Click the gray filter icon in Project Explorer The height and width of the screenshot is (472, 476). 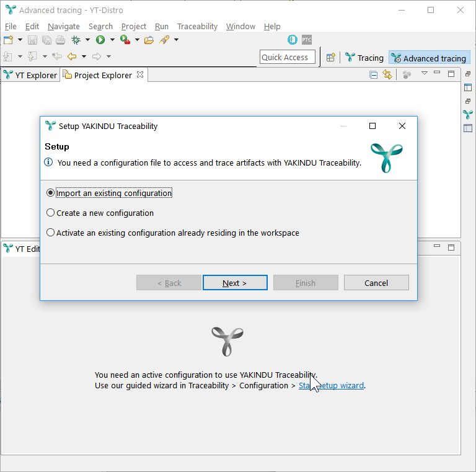pos(407,74)
